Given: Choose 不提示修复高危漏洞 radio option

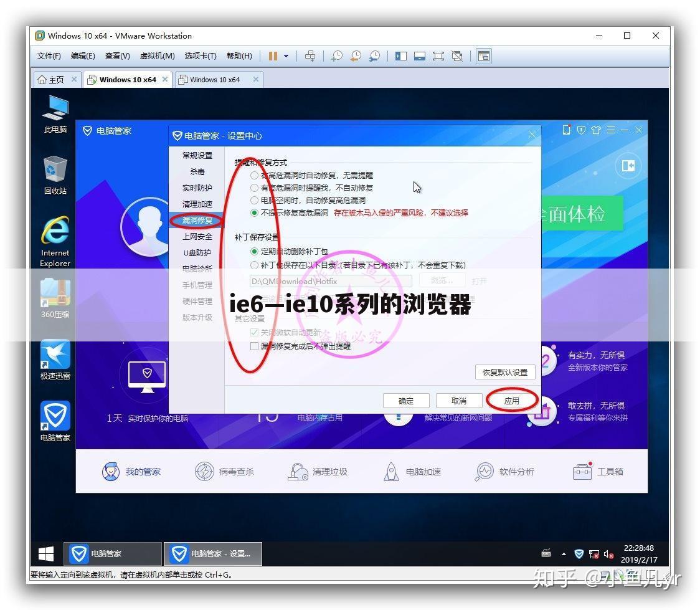Looking at the screenshot, I should (255, 212).
